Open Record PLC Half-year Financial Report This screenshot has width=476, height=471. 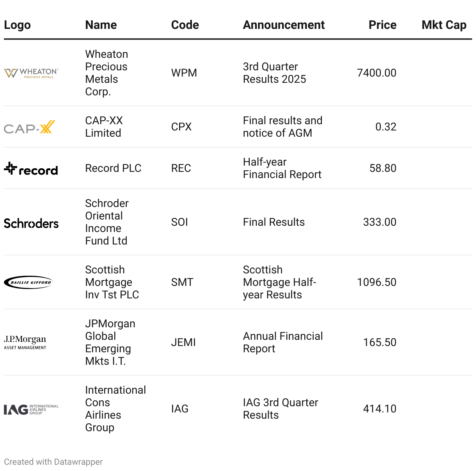tap(282, 168)
